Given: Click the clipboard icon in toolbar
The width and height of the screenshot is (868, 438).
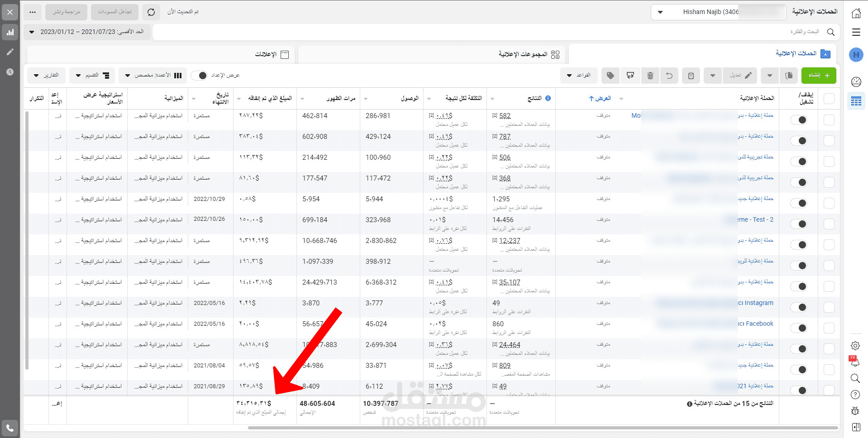Looking at the screenshot, I should 691,76.
